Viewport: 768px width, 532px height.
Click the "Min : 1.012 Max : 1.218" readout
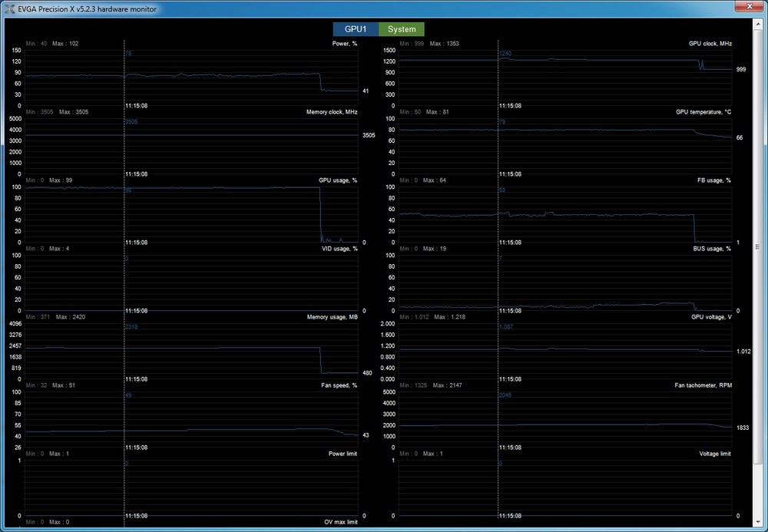click(x=432, y=317)
